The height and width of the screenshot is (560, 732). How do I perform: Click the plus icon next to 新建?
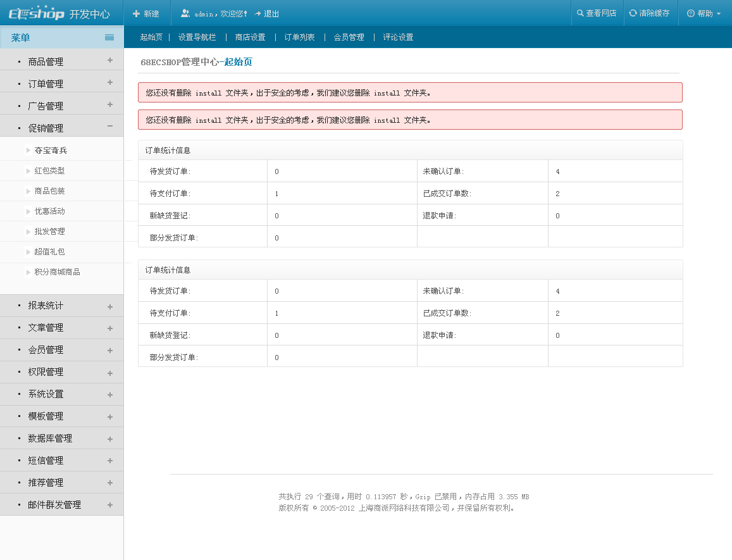click(136, 13)
